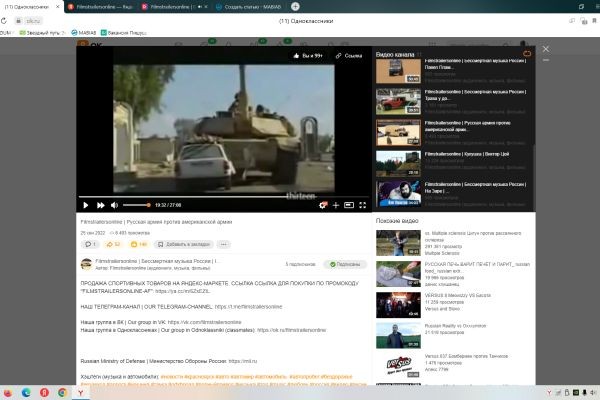This screenshot has height=400, width=600.
Task: Enter fullscreen video mode
Action: coord(362,205)
